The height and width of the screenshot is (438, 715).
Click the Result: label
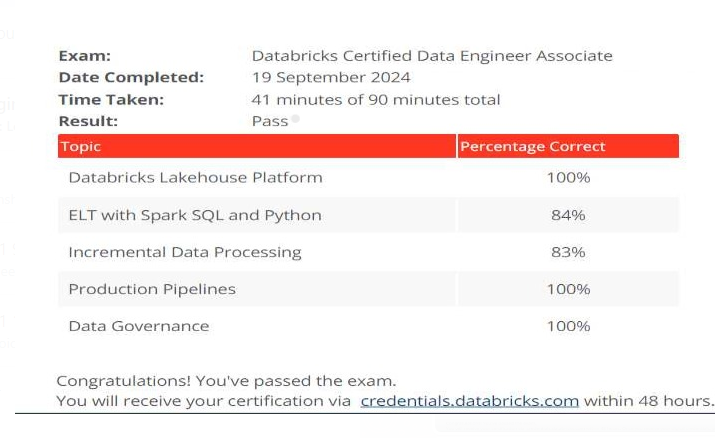88,121
